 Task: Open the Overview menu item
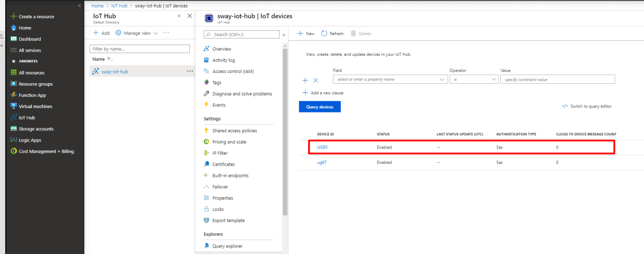point(222,49)
